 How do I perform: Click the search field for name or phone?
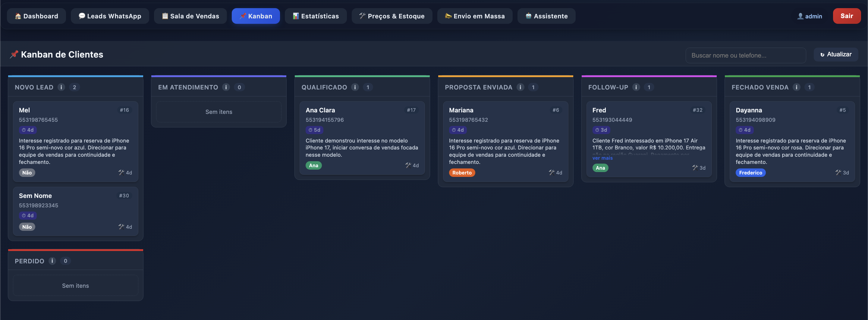(745, 55)
